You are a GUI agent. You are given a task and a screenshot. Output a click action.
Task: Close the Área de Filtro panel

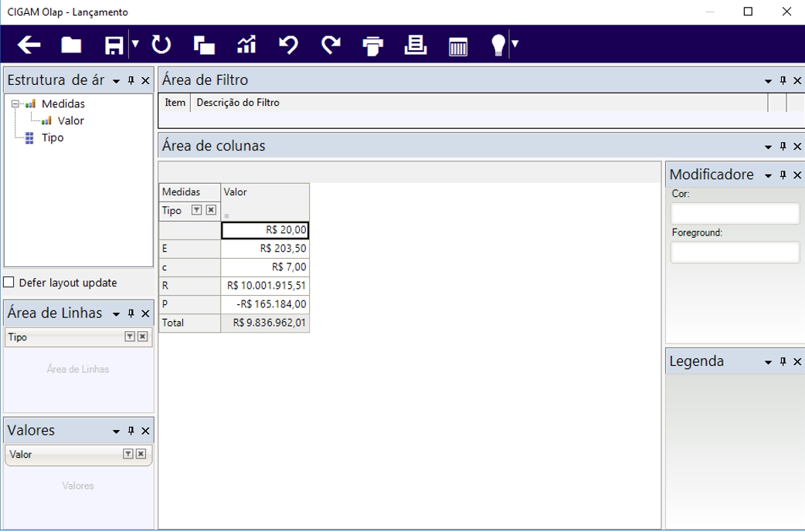coord(797,80)
